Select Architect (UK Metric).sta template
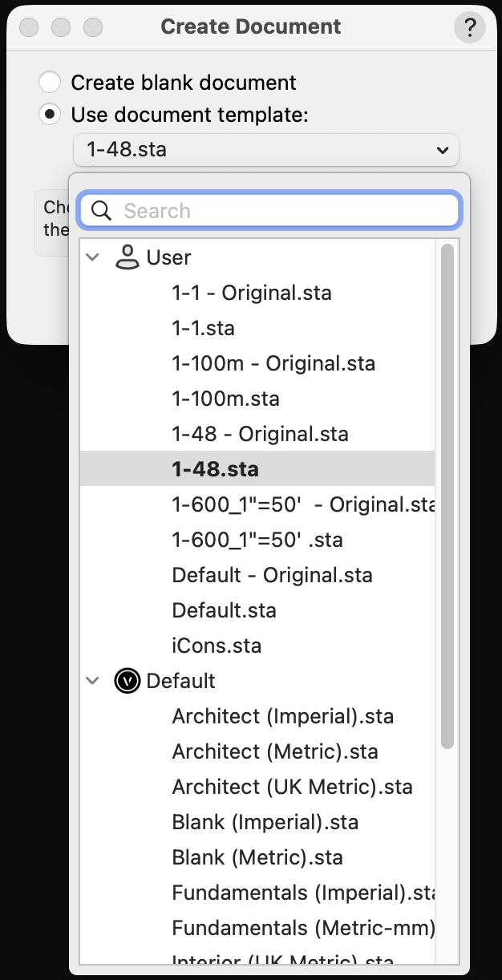502x980 pixels. [x=292, y=787]
